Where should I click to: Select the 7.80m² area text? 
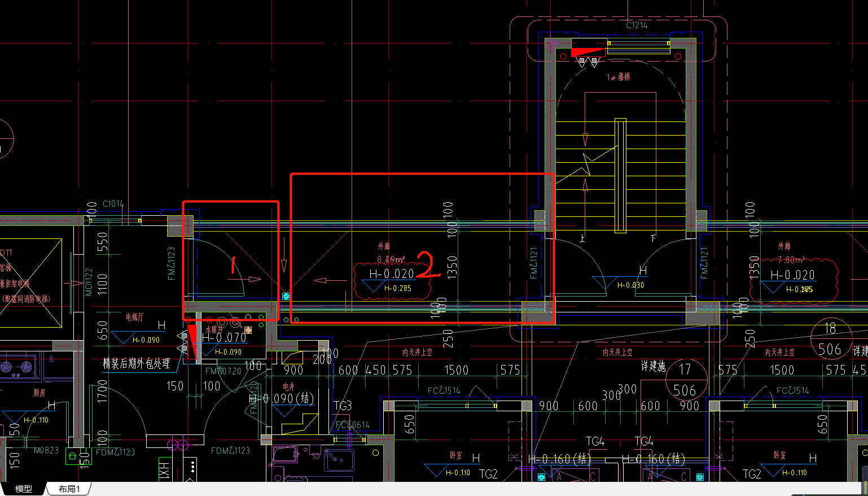791,260
